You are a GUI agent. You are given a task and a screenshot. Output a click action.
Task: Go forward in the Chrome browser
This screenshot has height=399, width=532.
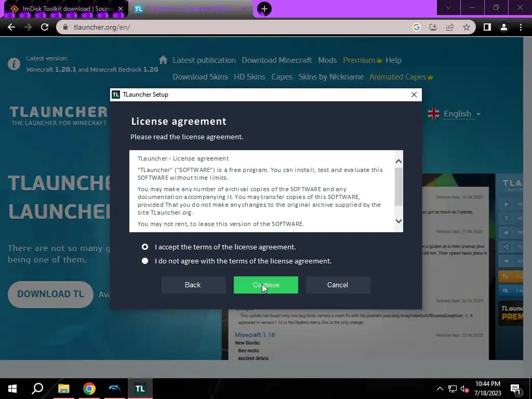click(28, 27)
